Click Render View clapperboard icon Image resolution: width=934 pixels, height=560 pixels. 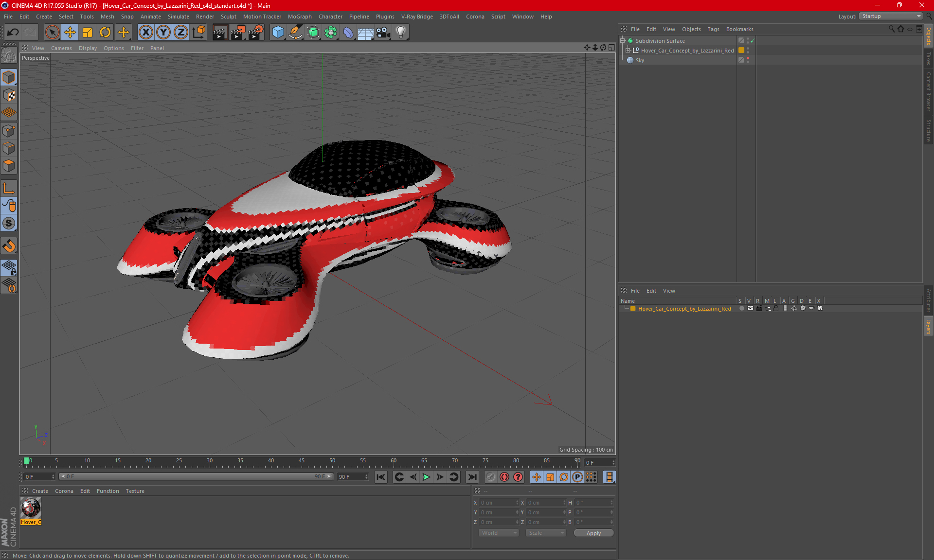[220, 33]
